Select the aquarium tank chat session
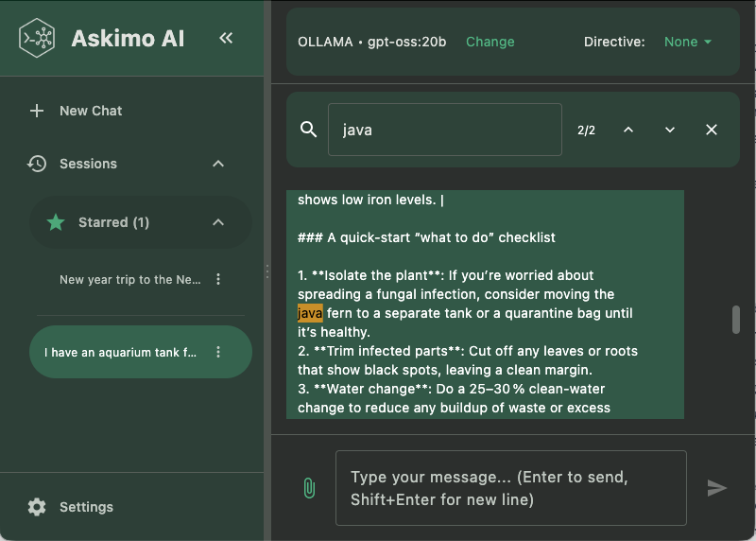 coord(120,352)
